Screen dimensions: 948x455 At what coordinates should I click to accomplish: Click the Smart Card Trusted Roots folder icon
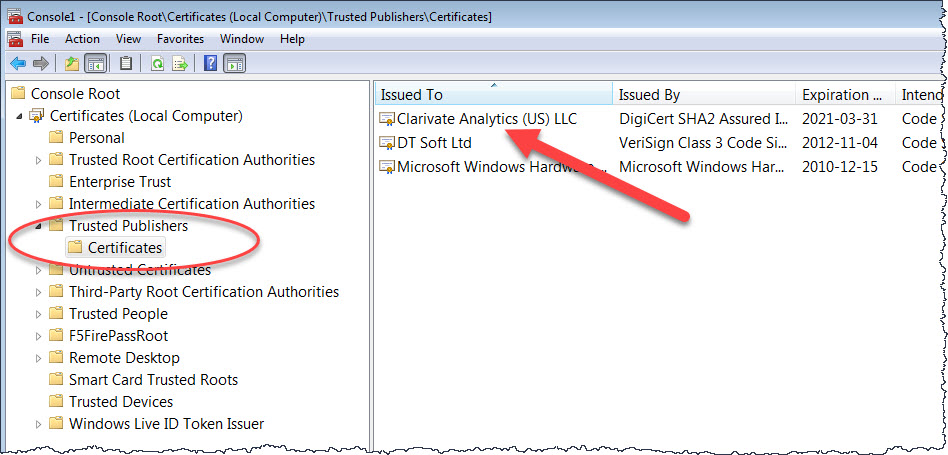coord(56,379)
